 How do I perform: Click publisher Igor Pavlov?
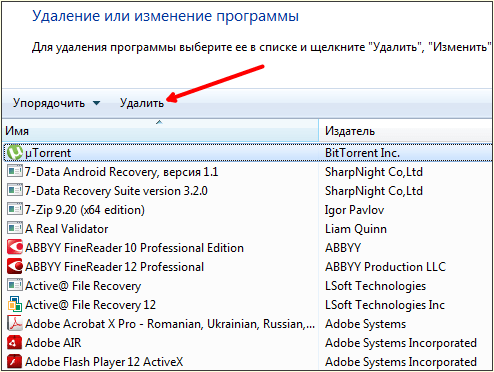(354, 210)
